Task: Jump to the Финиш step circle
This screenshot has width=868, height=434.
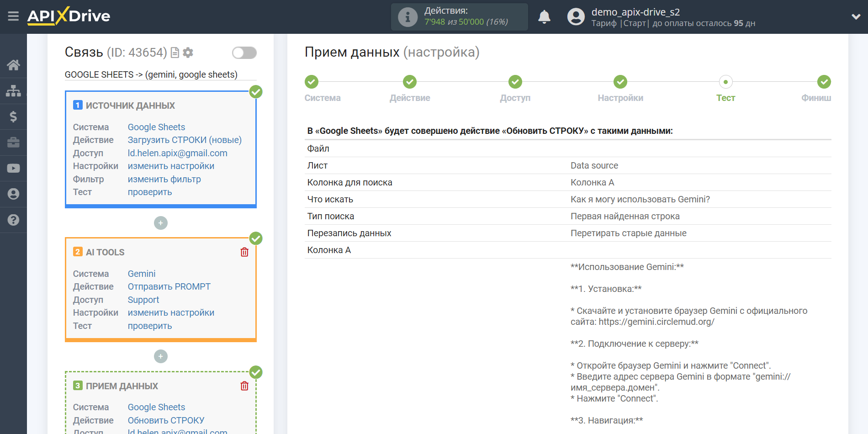Action: (x=824, y=82)
